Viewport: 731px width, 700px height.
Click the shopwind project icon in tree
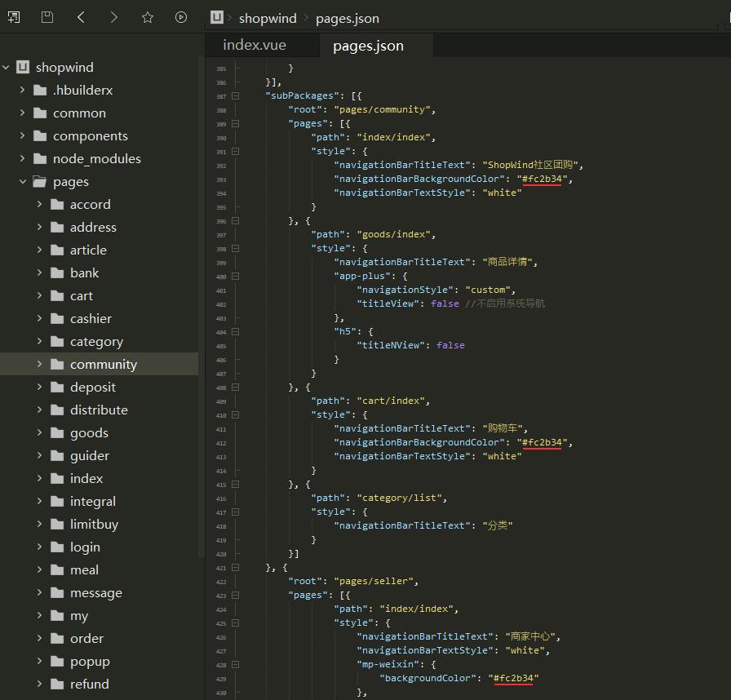pos(23,67)
